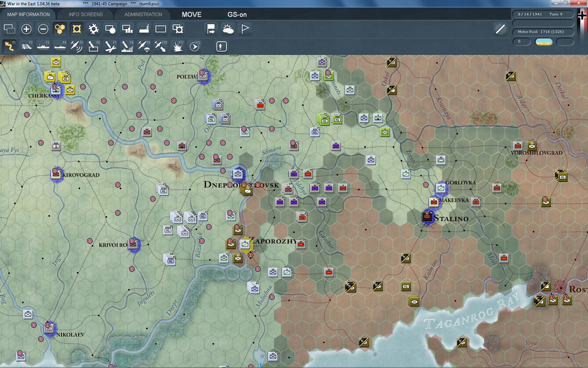
Task: Switch to the Map Information tab
Action: pos(28,14)
